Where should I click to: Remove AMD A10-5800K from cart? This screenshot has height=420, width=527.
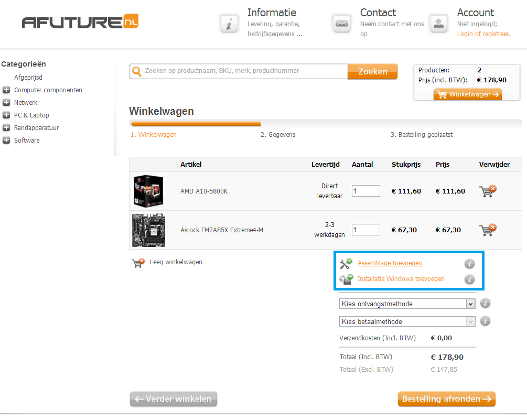(488, 191)
